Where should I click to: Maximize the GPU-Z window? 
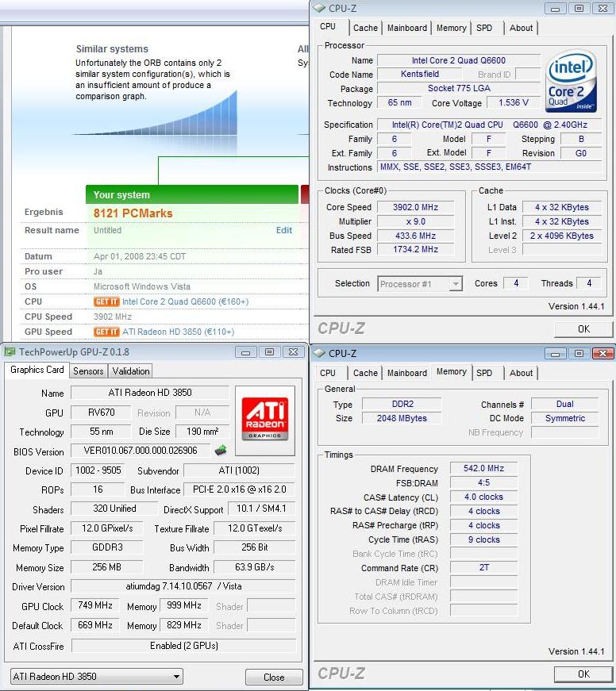[270, 352]
